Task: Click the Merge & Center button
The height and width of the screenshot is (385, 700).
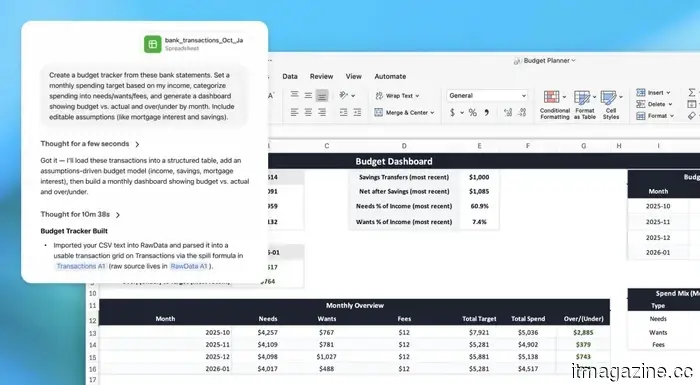Action: pyautogui.click(x=404, y=113)
